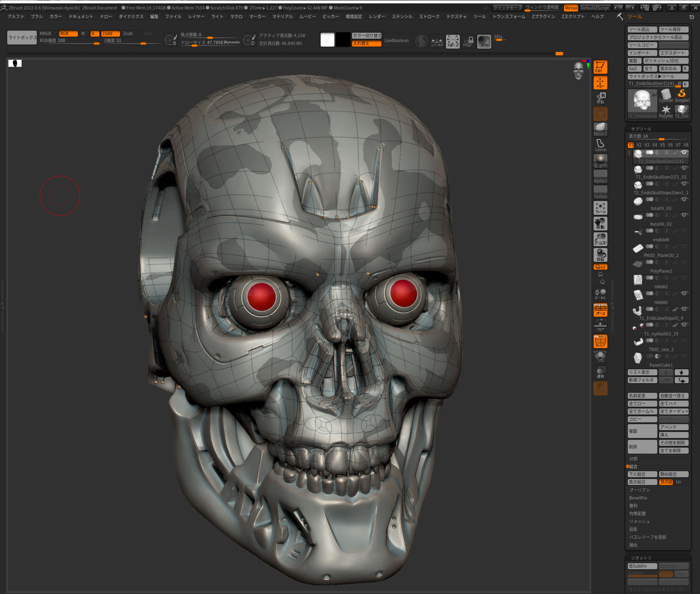Image resolution: width=700 pixels, height=594 pixels.
Task: Select the Draw (ドロー) mode icon
Action: [x=600, y=82]
